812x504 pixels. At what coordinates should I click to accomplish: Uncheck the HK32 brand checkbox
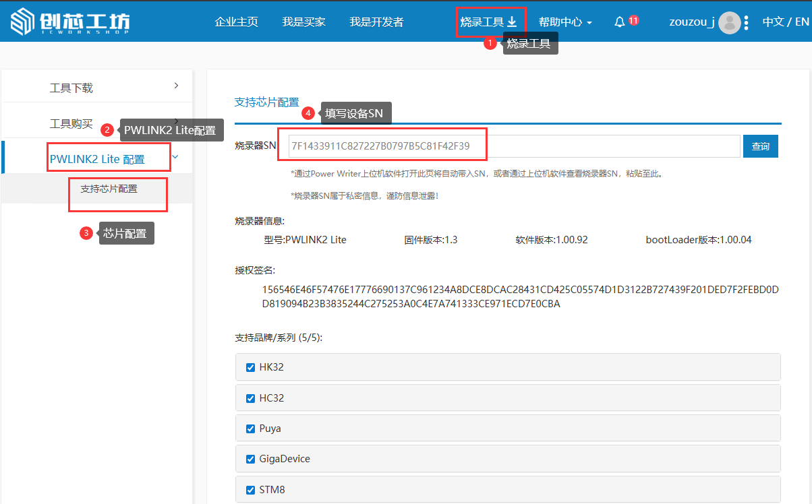(x=250, y=368)
